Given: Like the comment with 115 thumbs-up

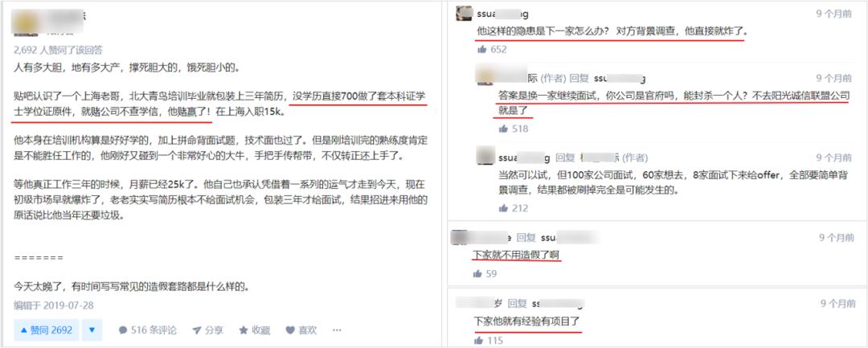Looking at the screenshot, I should (x=477, y=340).
